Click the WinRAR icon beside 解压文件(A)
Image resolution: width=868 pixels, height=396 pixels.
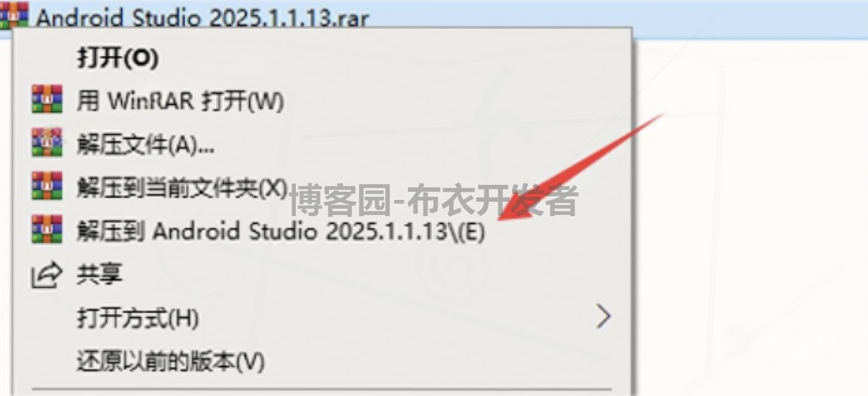tap(47, 142)
